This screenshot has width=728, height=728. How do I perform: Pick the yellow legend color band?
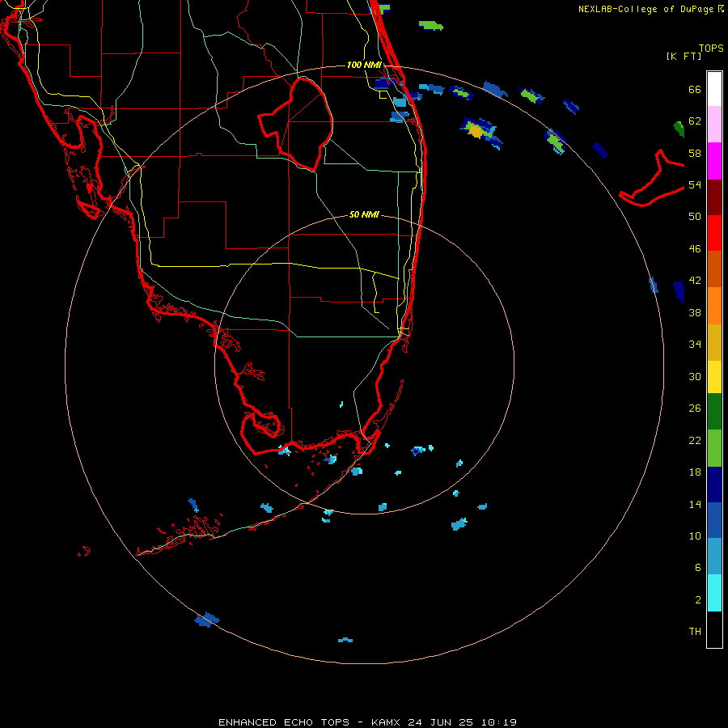click(x=714, y=377)
